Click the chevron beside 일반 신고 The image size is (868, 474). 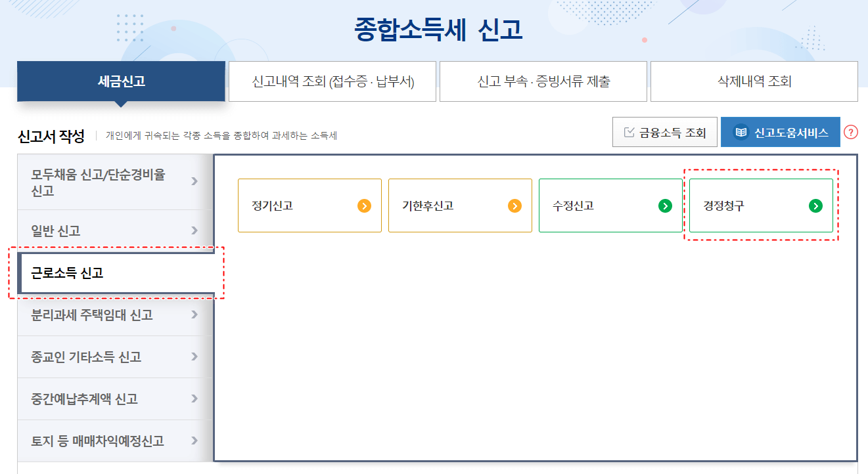coord(194,230)
